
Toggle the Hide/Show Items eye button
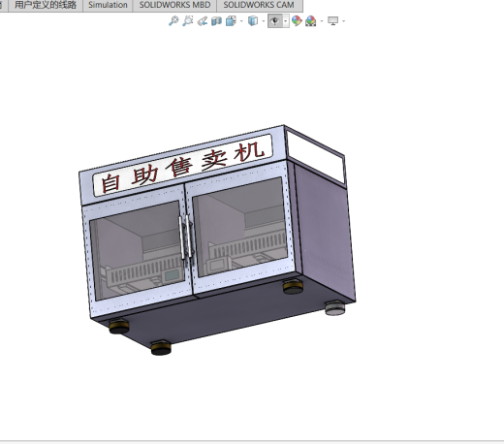[275, 21]
